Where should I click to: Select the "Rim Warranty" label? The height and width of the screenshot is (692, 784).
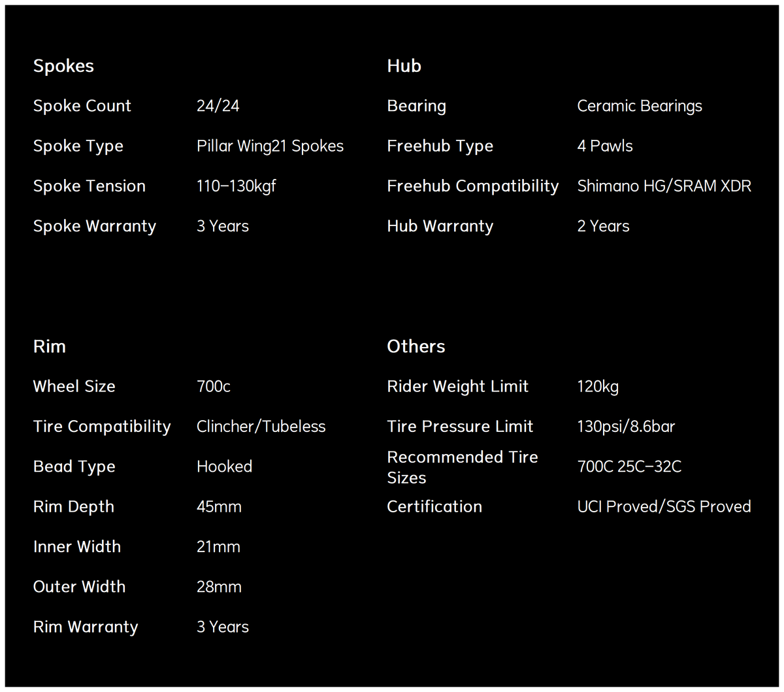click(86, 627)
